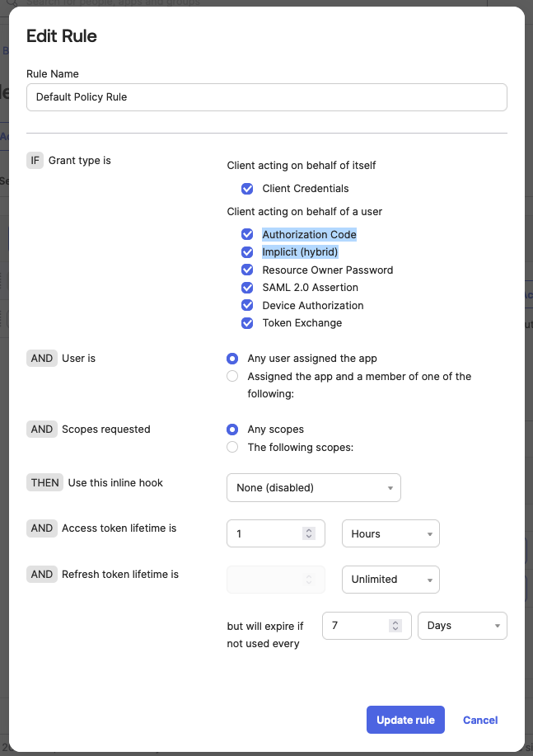533x756 pixels.
Task: Disable the Resource Owner Password checkbox
Action: tap(247, 270)
